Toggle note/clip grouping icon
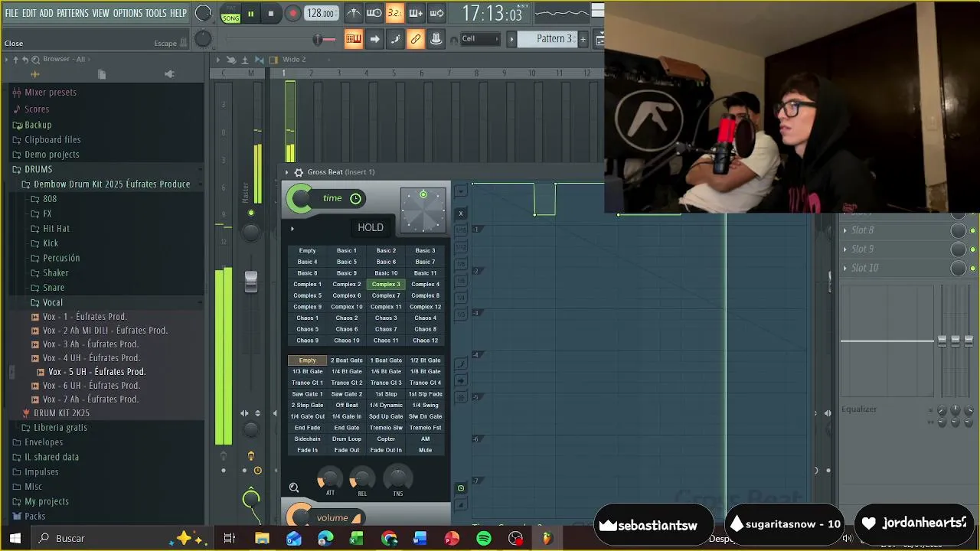This screenshot has height=551, width=980. coord(395,39)
